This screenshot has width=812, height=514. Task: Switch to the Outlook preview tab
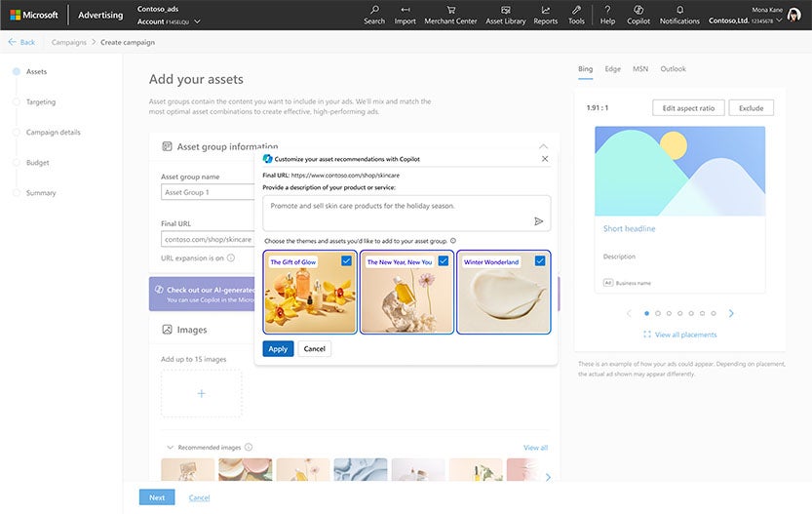pos(673,69)
